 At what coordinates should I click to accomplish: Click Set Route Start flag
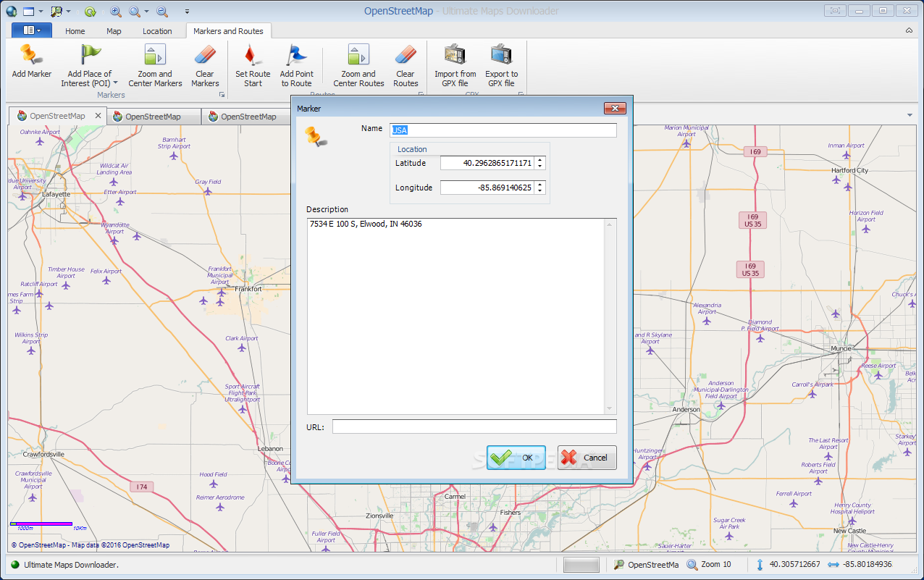click(253, 65)
